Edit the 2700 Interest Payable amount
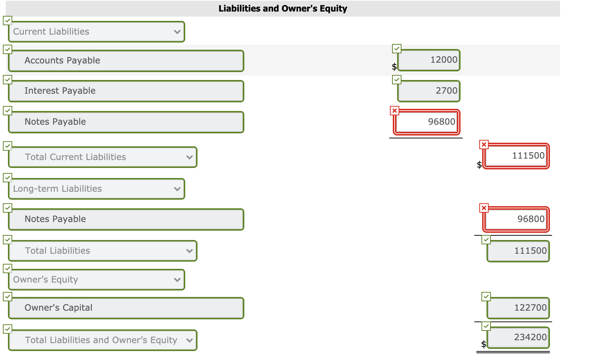 pyautogui.click(x=429, y=91)
